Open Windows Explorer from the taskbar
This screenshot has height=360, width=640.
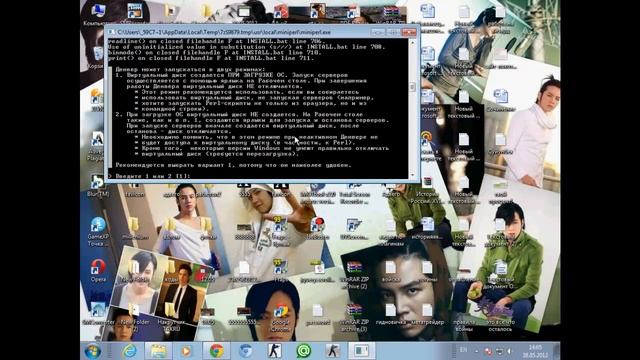(x=158, y=351)
